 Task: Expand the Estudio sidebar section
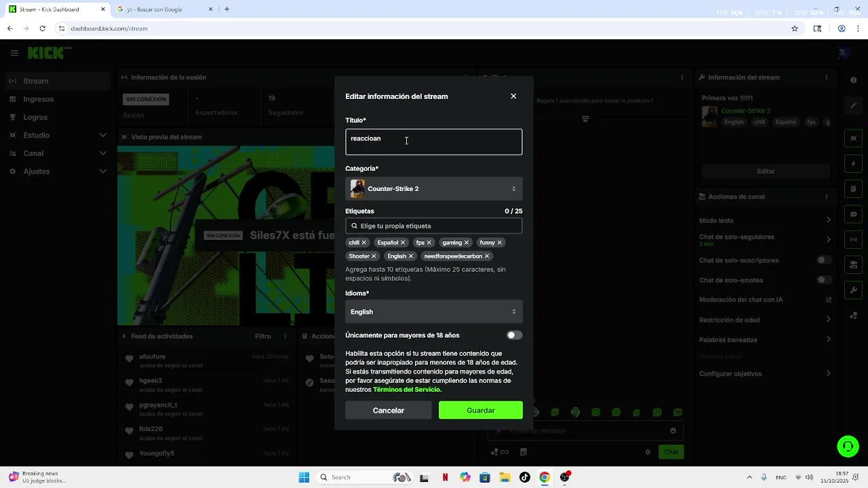coord(58,135)
